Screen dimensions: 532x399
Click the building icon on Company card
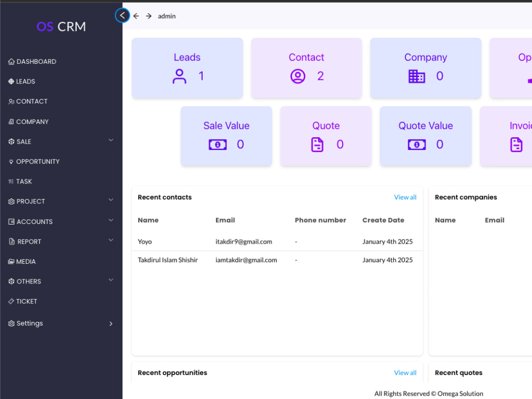417,76
